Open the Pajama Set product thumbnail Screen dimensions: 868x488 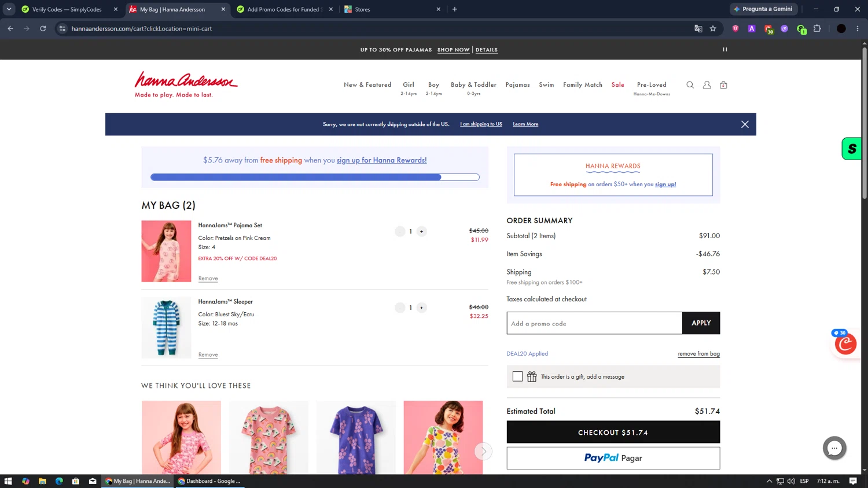(x=166, y=251)
